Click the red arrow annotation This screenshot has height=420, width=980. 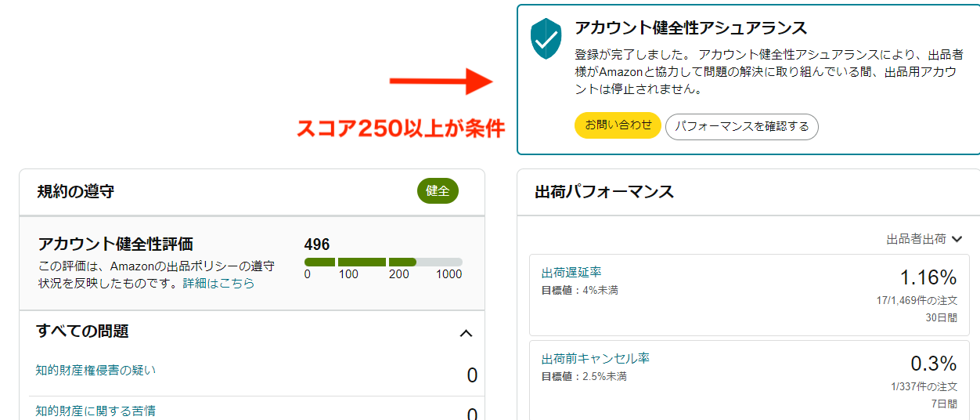(441, 81)
